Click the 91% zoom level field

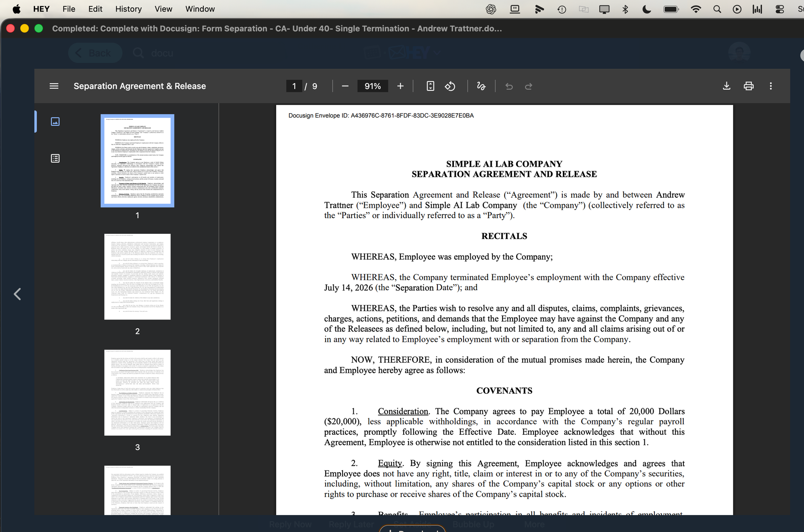coord(373,86)
